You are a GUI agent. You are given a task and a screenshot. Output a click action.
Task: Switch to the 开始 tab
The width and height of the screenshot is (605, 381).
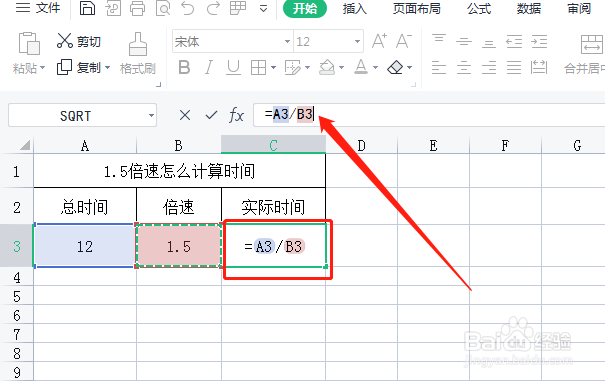[x=305, y=8]
